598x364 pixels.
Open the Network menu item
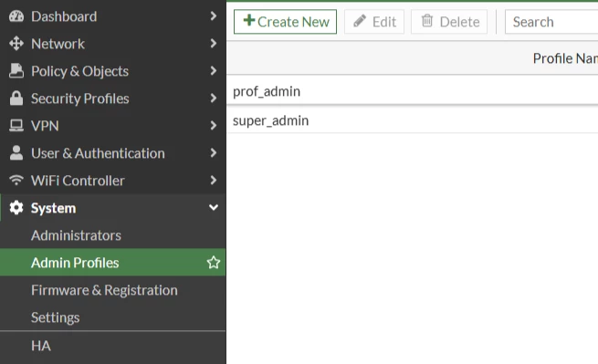pos(113,44)
